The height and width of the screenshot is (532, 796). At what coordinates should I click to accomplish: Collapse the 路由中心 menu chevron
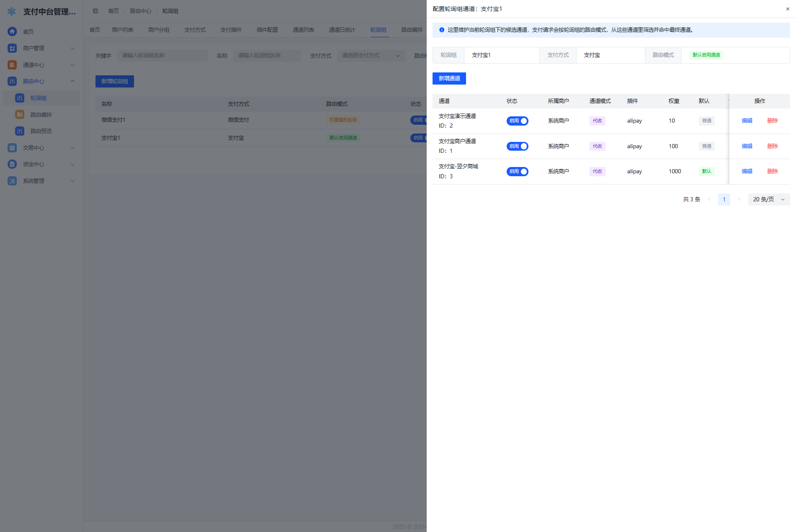(72, 81)
